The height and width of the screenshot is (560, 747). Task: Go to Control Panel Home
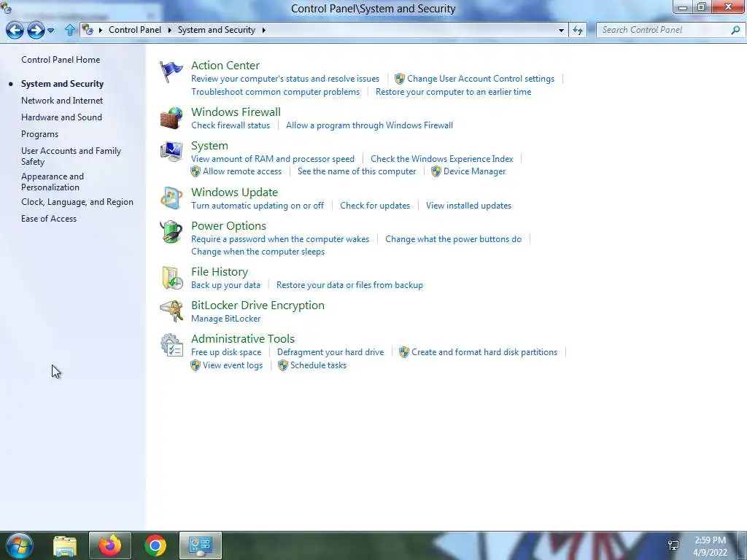(x=61, y=60)
